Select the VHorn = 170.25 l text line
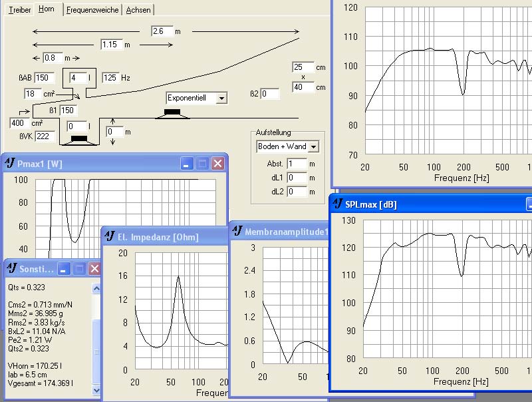Viewport: 532px width, 402px height. (35, 365)
